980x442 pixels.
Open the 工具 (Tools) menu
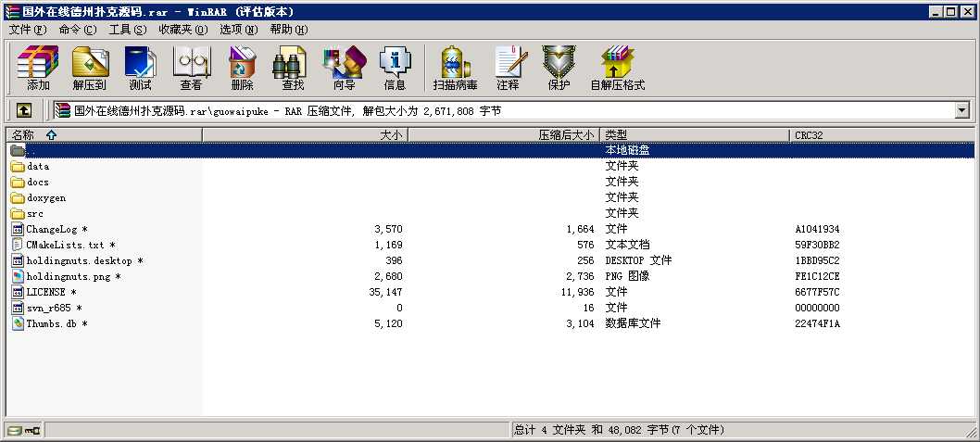[128, 30]
